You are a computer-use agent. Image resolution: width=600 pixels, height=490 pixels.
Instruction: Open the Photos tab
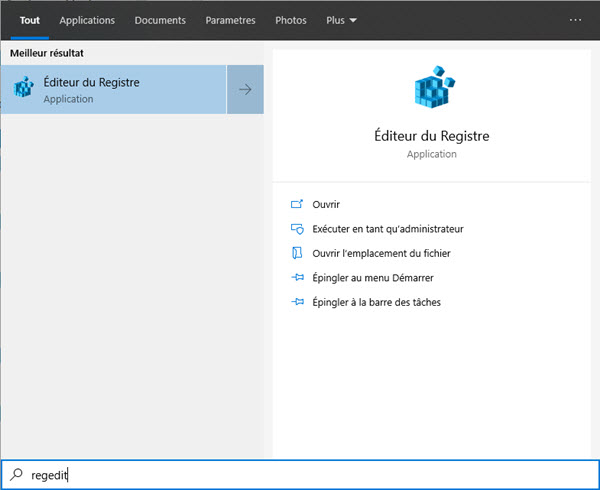291,20
